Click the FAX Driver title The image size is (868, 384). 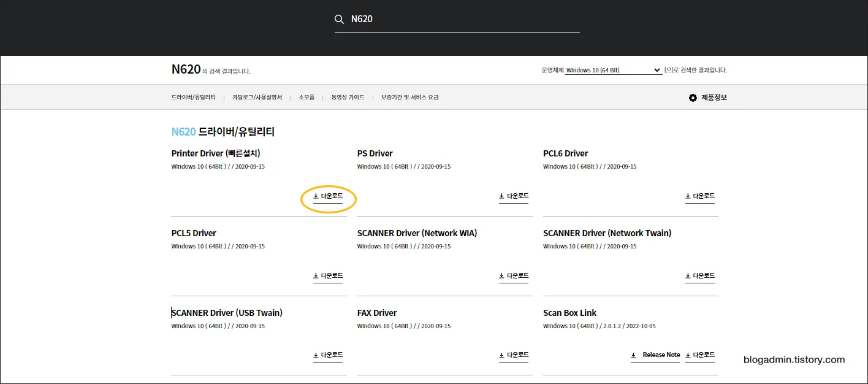click(x=377, y=313)
